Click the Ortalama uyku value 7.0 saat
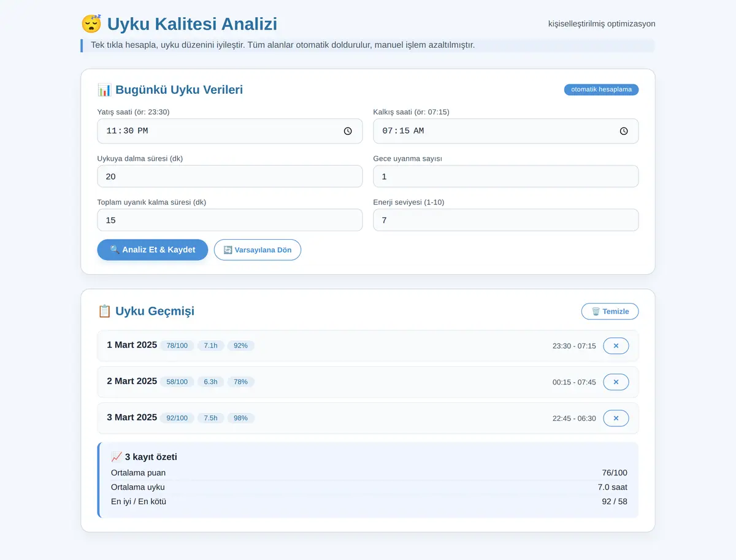The image size is (736, 560). point(613,488)
